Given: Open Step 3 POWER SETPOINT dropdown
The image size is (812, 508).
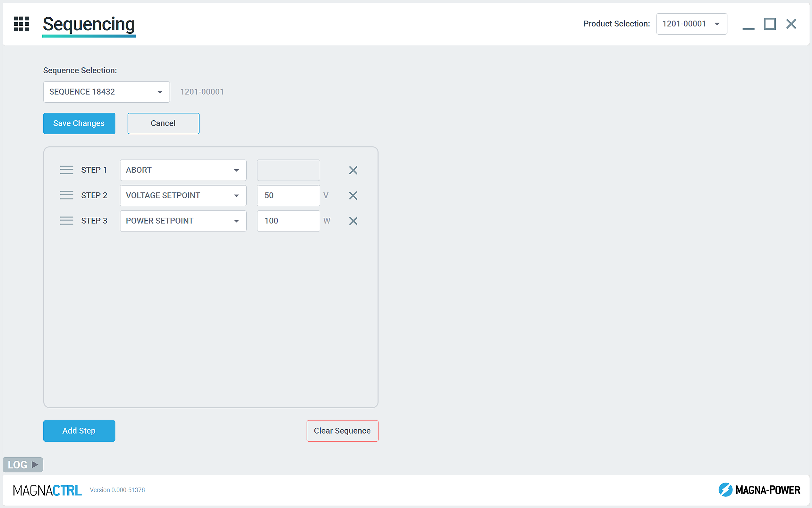Looking at the screenshot, I should pyautogui.click(x=183, y=221).
